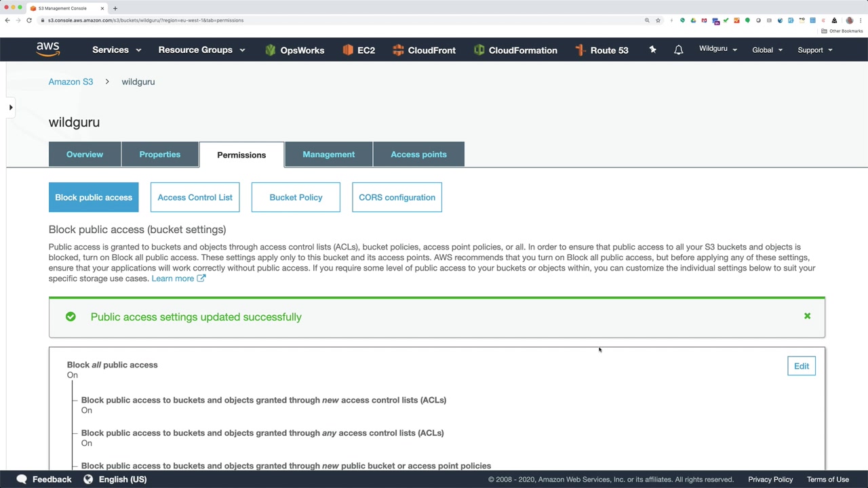Open the Gmail extension icon
The width and height of the screenshot is (868, 488).
click(704, 20)
